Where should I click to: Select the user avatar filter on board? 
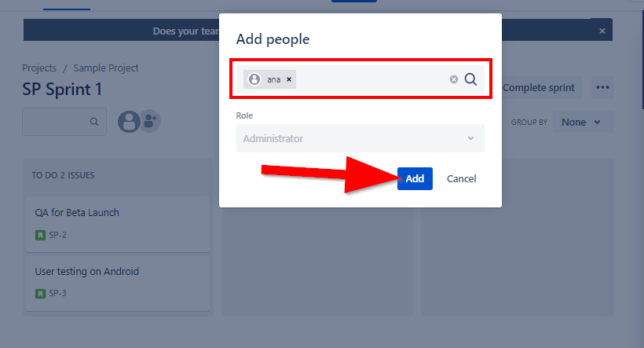click(129, 122)
